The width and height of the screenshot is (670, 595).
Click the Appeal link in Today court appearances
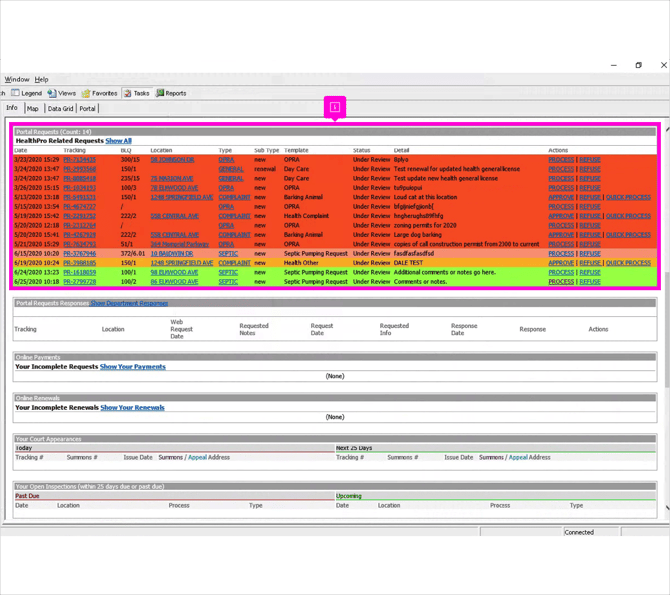(197, 457)
